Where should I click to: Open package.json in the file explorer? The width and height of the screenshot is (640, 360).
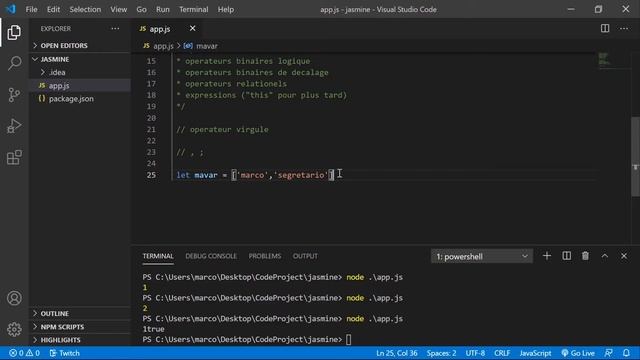tap(80, 99)
